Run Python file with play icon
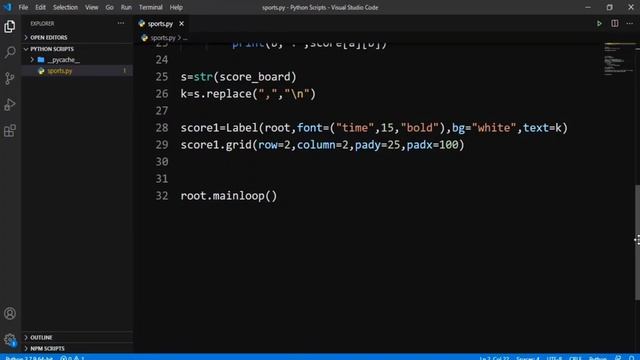640x360 pixels. tap(599, 24)
